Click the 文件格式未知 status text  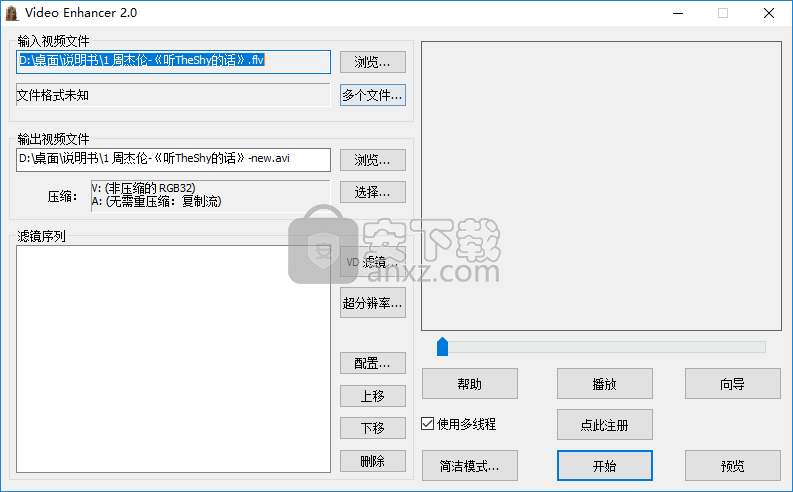53,95
